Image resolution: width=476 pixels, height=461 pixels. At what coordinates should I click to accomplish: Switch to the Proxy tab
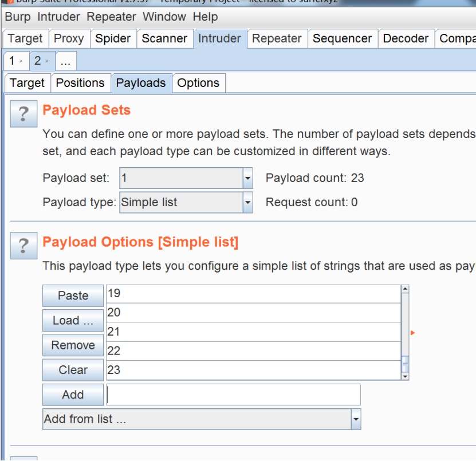69,38
